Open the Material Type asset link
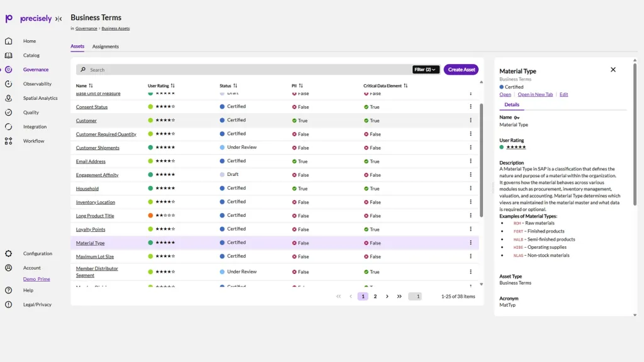Image resolution: width=644 pixels, height=362 pixels. pyautogui.click(x=90, y=243)
